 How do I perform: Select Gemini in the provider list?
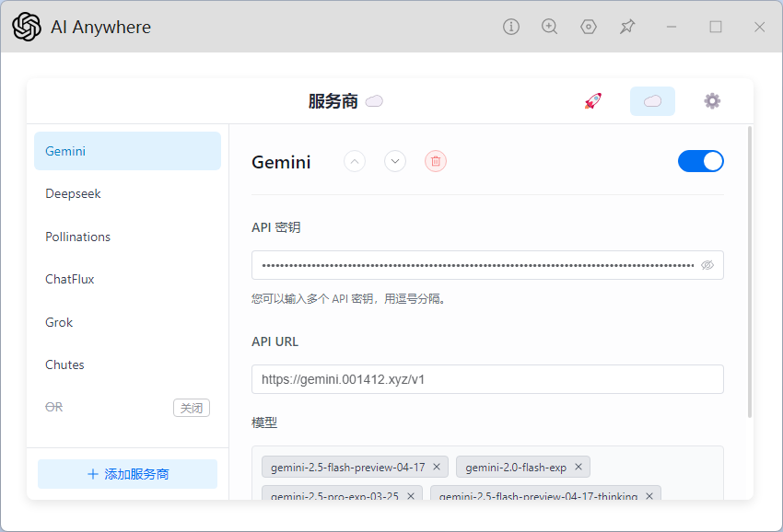coord(127,151)
